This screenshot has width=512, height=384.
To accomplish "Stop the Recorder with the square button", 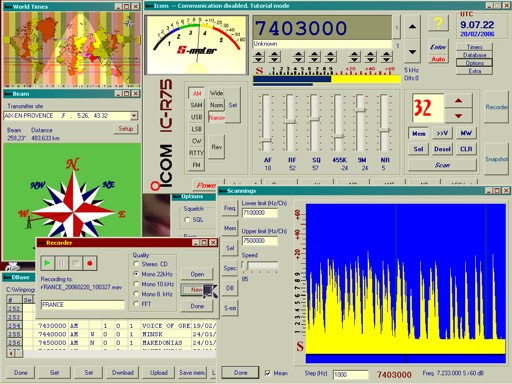I will [x=76, y=263].
